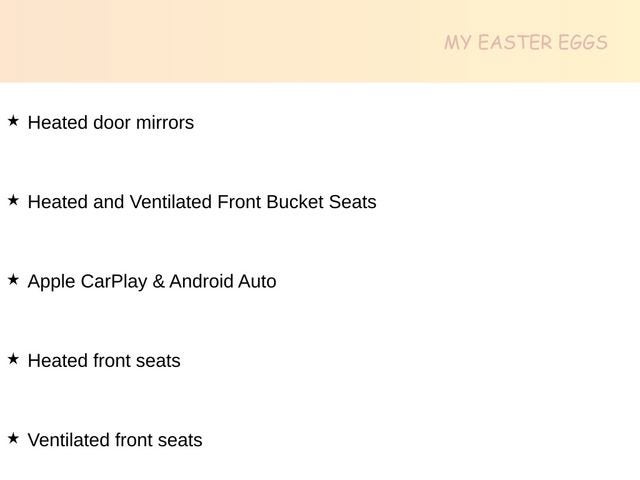The height and width of the screenshot is (480, 640).
Task: Click the word Bucket in the feature list
Action: coord(295,202)
